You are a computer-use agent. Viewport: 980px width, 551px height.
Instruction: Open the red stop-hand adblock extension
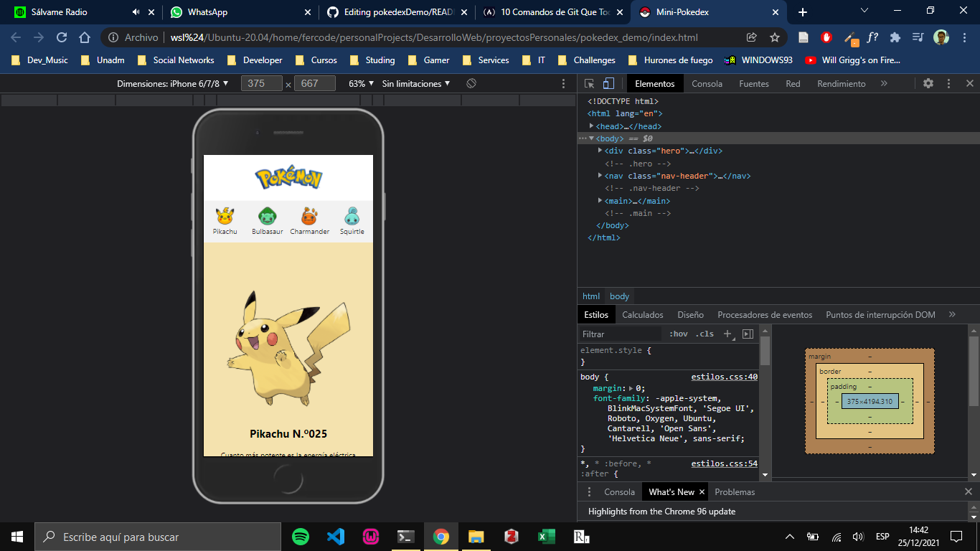tap(826, 37)
